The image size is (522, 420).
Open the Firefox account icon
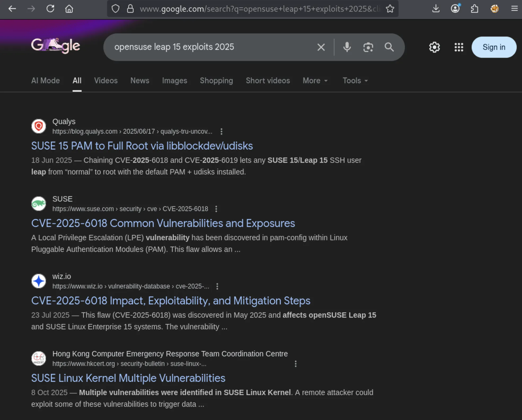[x=455, y=9]
